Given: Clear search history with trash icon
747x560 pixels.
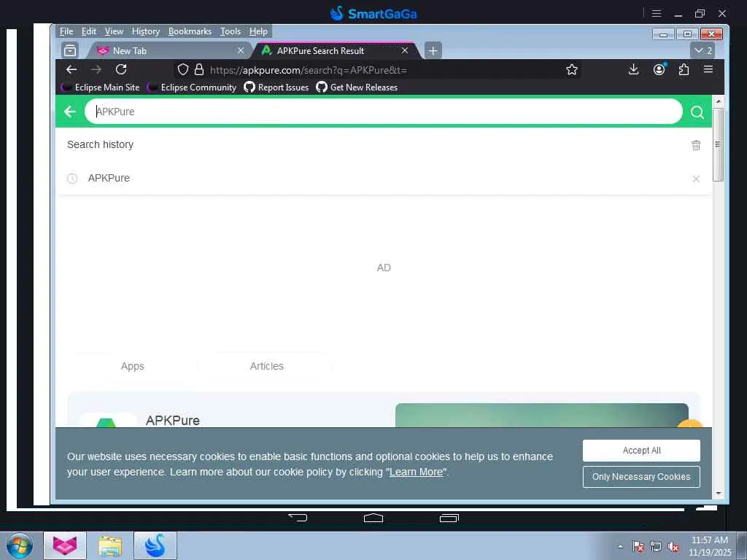Looking at the screenshot, I should pyautogui.click(x=696, y=145).
